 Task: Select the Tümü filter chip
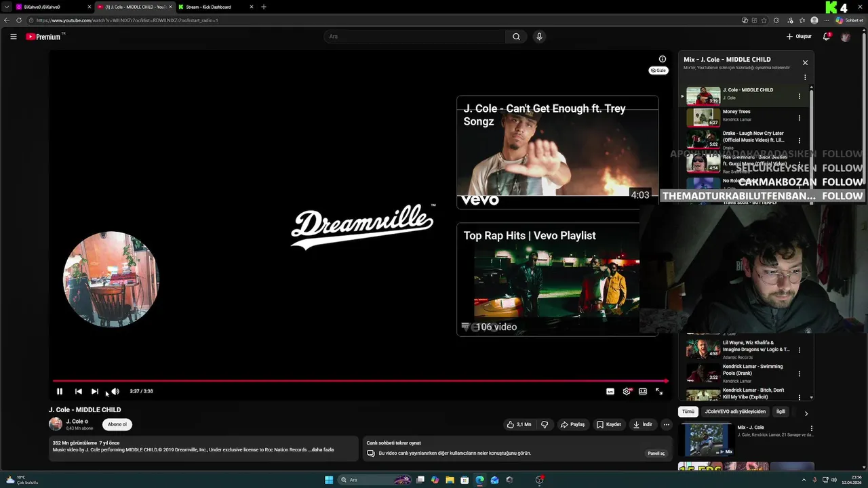point(688,411)
